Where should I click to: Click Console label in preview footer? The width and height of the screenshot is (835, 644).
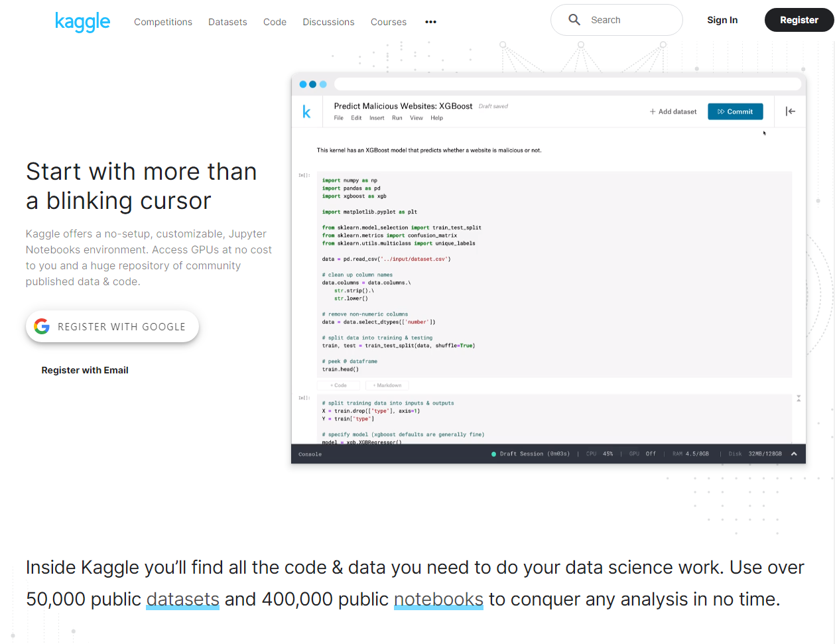pyautogui.click(x=310, y=454)
